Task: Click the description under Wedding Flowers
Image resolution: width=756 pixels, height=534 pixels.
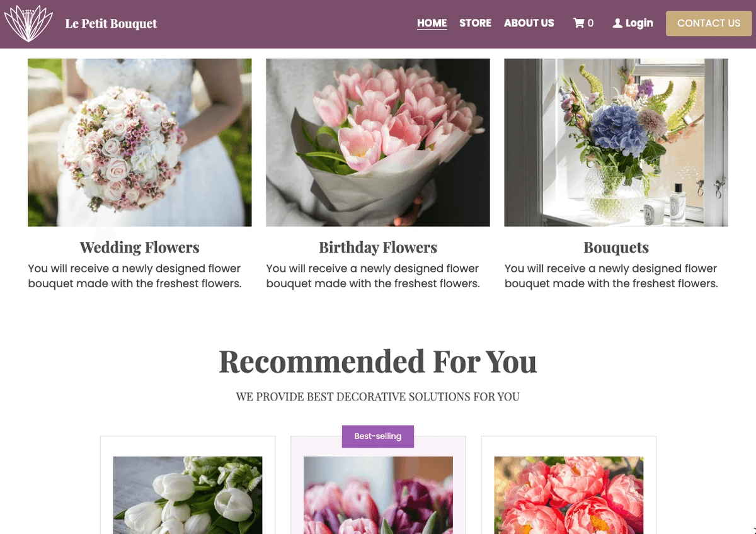Action: pyautogui.click(x=135, y=276)
